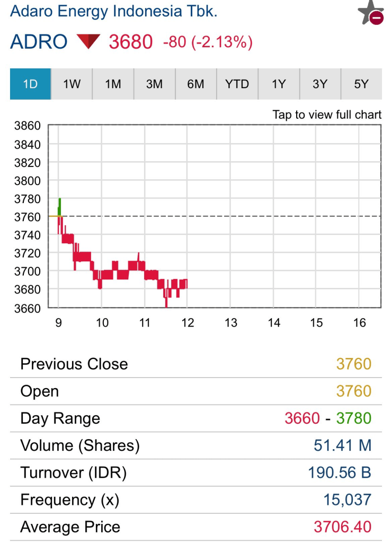Tap the Day Range row
This screenshot has width=392, height=543.
tap(195, 418)
